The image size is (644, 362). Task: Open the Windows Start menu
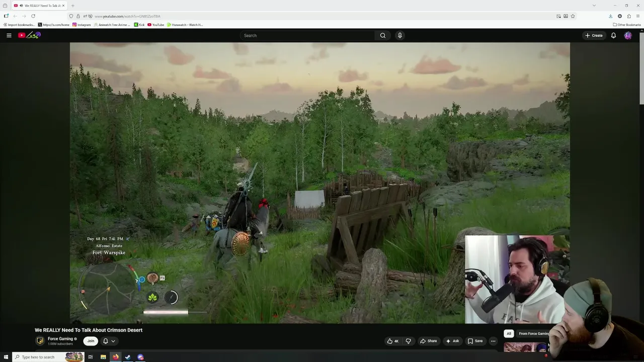coord(6,357)
